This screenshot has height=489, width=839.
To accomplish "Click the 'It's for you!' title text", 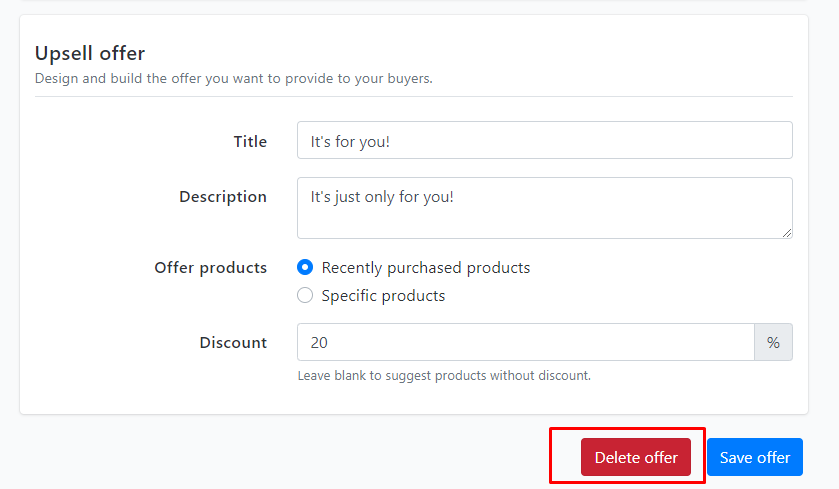I will [350, 142].
